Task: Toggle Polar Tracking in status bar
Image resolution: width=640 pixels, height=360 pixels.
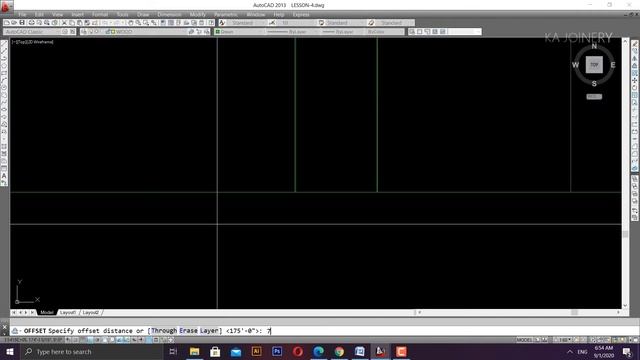Action: [x=98, y=340]
